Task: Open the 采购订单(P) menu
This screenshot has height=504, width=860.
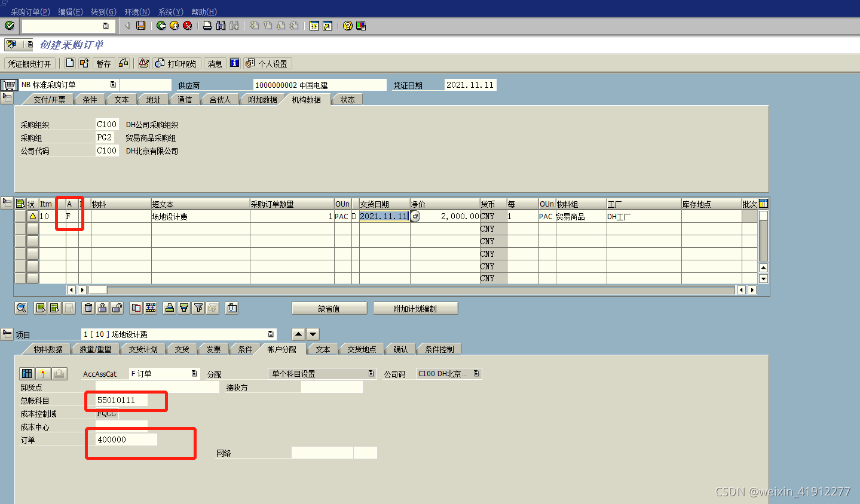Action: click(x=30, y=12)
